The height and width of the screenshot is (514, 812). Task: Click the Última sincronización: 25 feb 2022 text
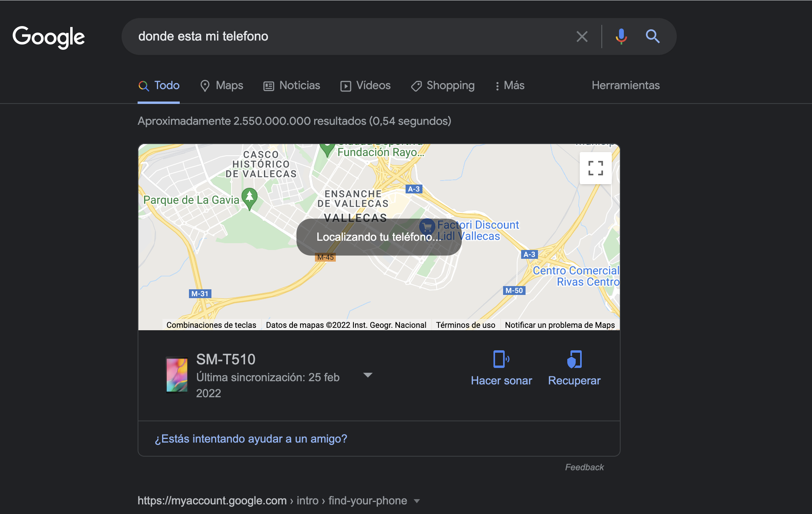(268, 385)
